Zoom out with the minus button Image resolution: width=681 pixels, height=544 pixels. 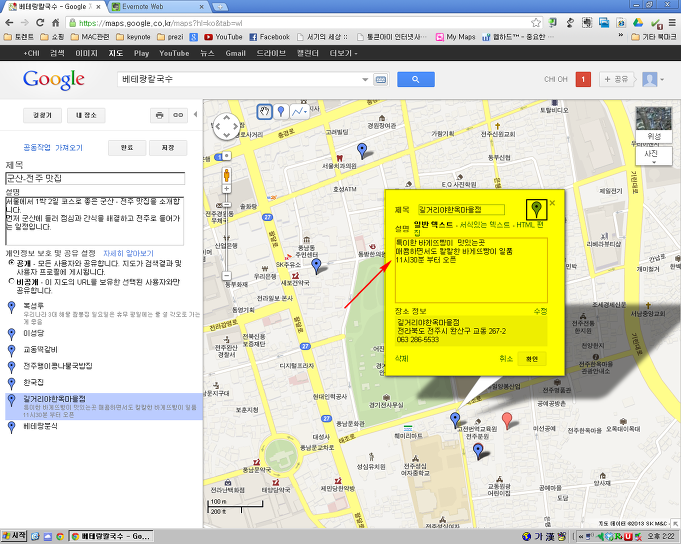point(226,275)
